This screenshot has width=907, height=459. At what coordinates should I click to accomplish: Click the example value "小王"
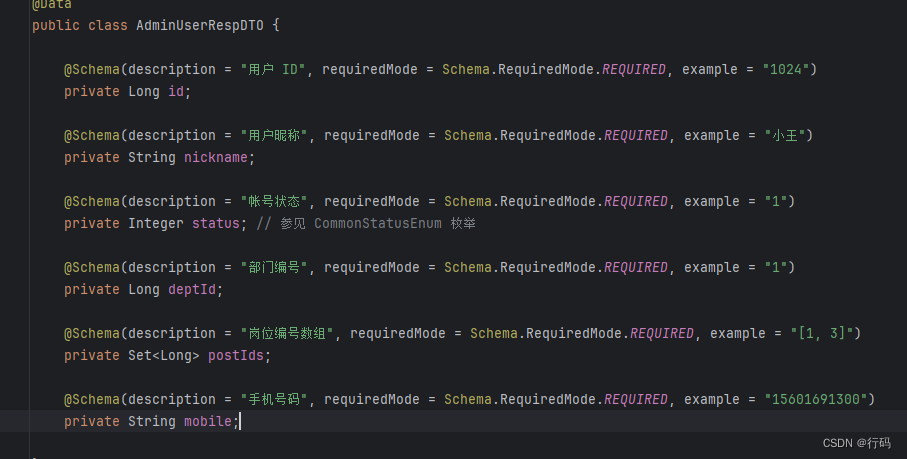(x=785, y=135)
